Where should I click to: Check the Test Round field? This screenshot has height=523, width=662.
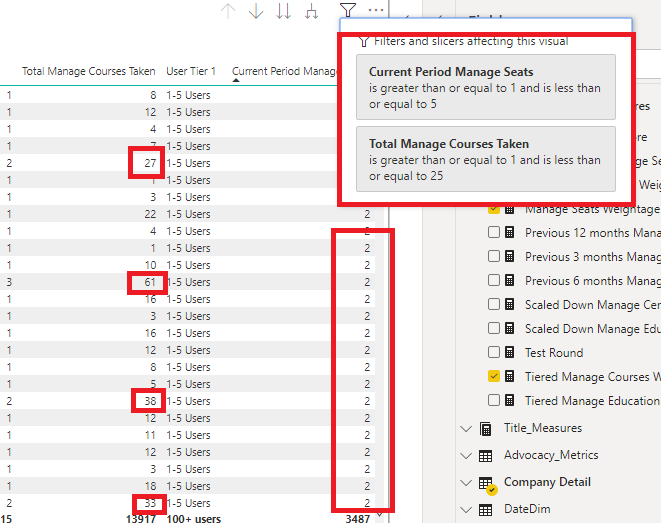tap(494, 352)
